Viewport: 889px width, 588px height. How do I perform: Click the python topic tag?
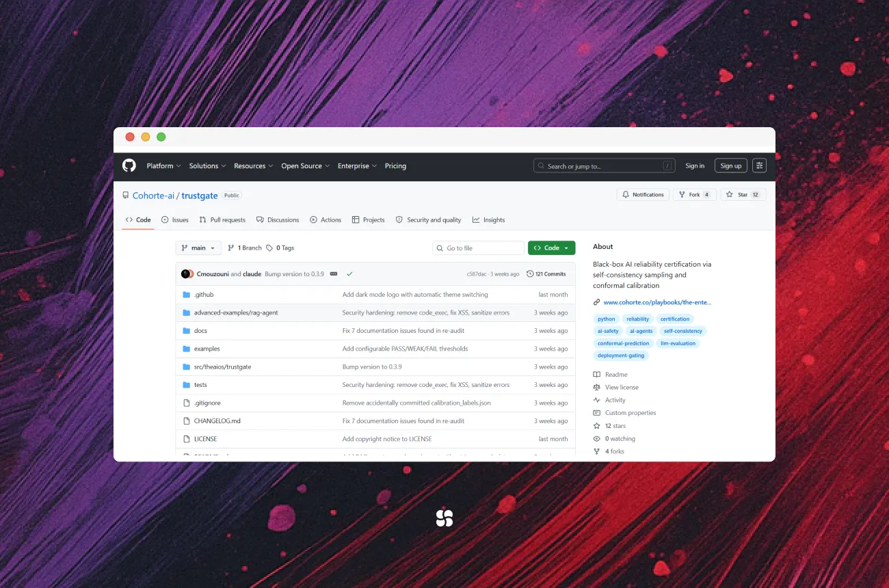[606, 319]
